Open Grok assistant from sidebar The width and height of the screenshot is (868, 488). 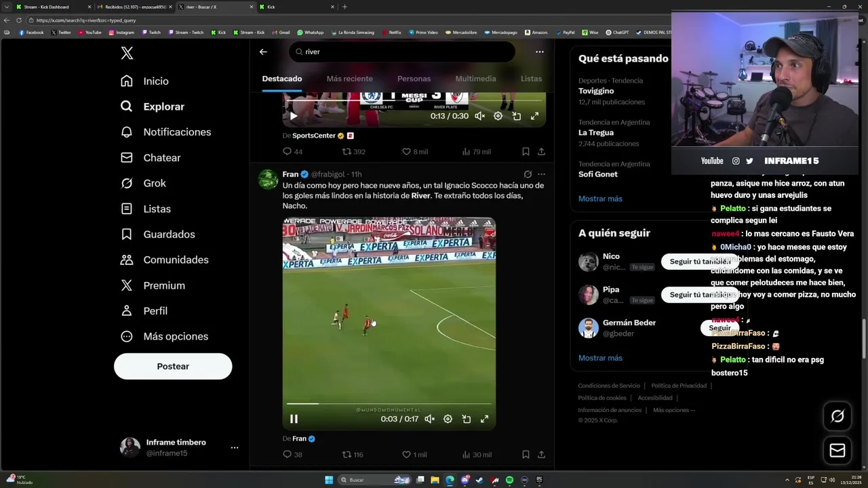[143, 183]
